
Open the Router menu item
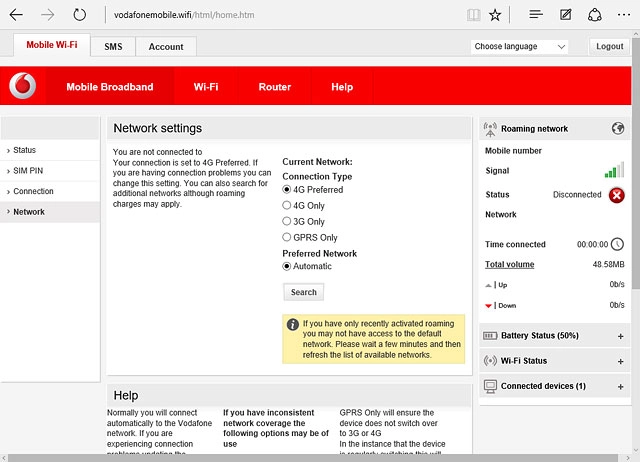(274, 87)
